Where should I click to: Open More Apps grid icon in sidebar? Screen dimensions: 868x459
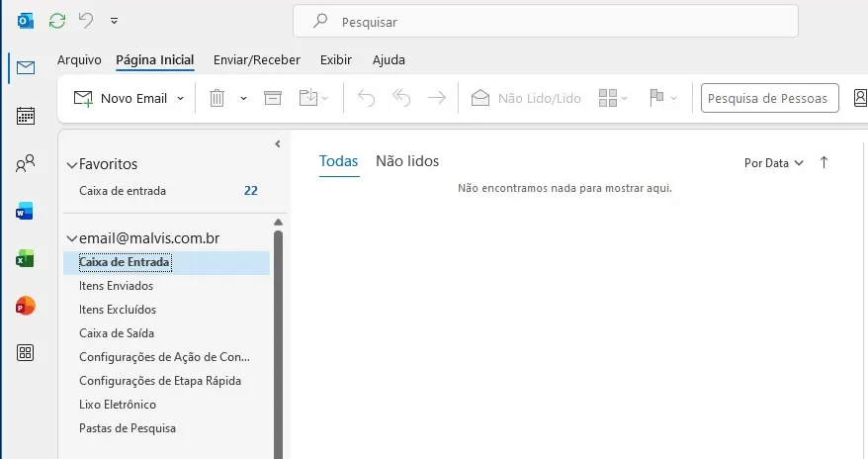coord(26,353)
